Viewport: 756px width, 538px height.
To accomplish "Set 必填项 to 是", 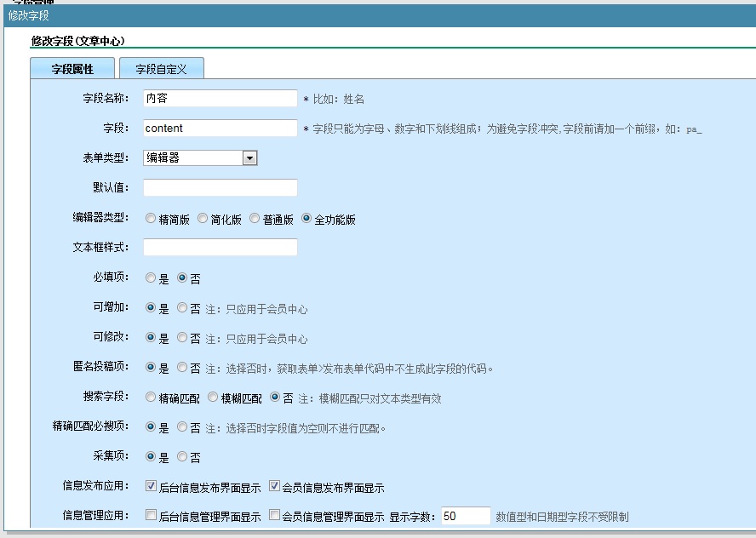I will [152, 278].
